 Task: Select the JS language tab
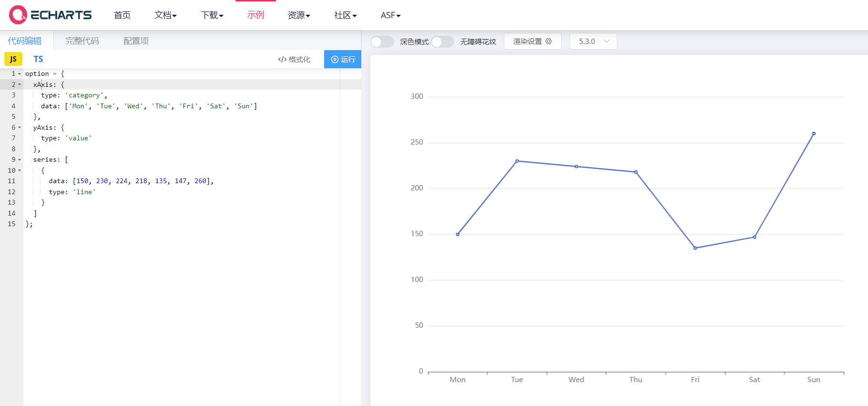click(x=13, y=59)
